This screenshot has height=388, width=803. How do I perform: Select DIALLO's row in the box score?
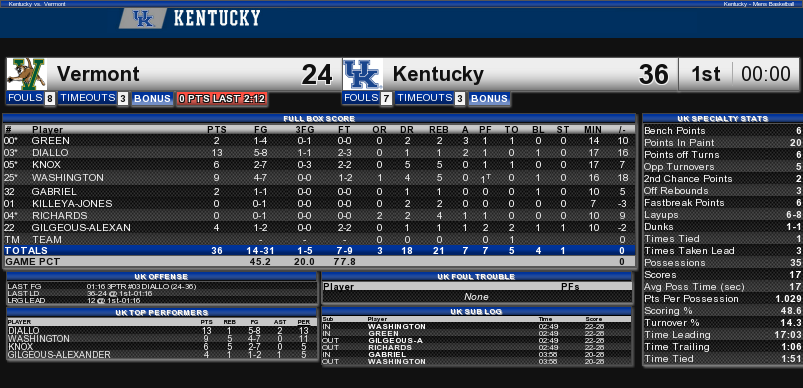point(320,153)
